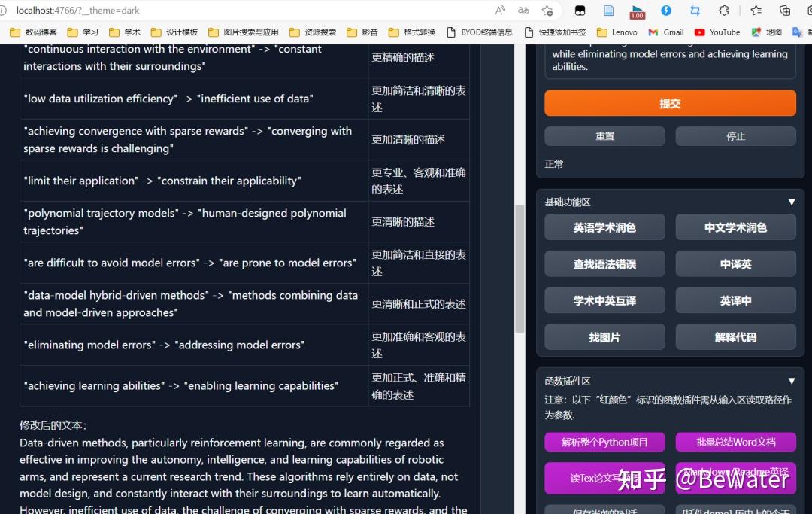Open the 格式转换 bookmarks folder
The width and height of the screenshot is (812, 514).
click(412, 32)
